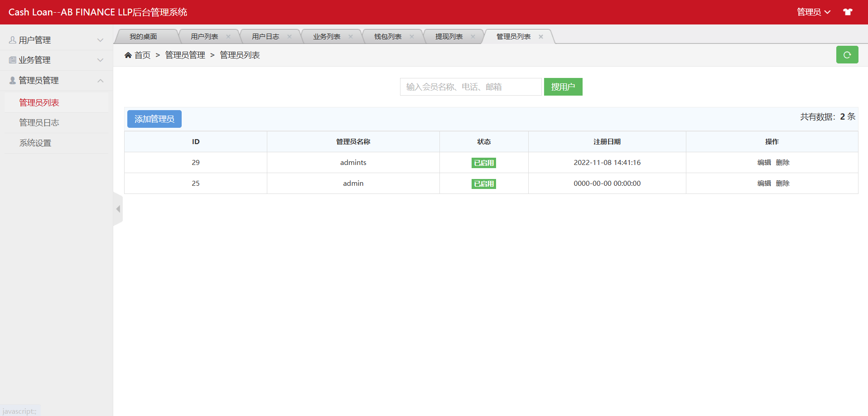Expand the 用户管理 sidebar menu

(x=56, y=40)
